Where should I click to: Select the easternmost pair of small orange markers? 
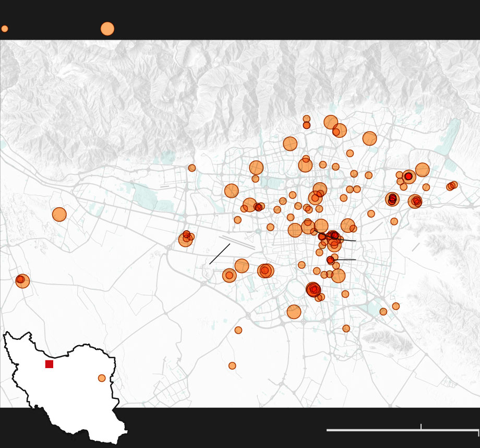pyautogui.click(x=452, y=186)
